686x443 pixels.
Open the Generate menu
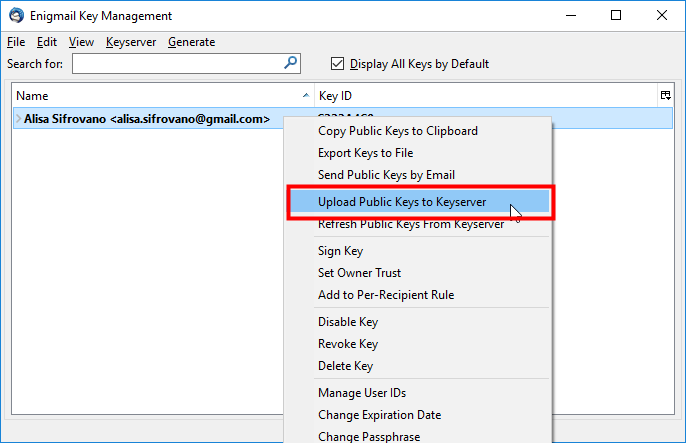pyautogui.click(x=192, y=42)
